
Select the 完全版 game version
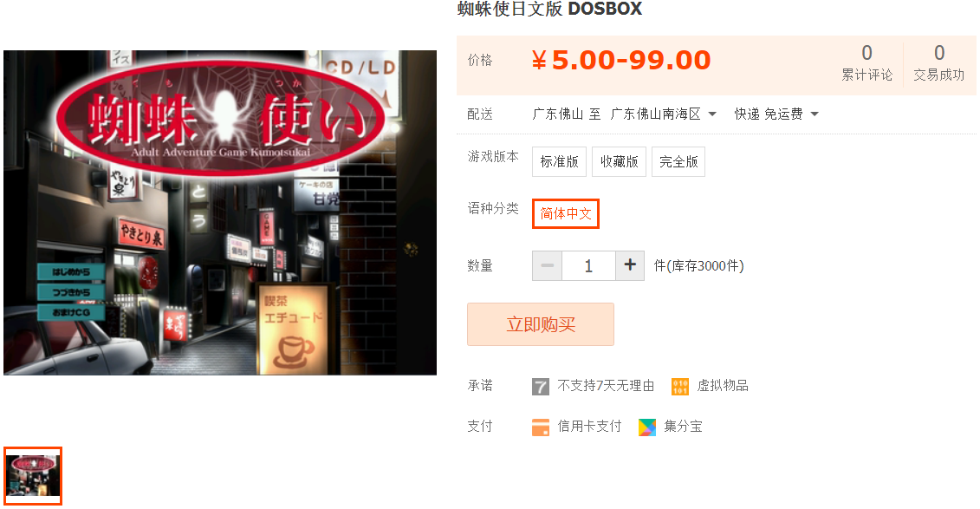coord(678,162)
